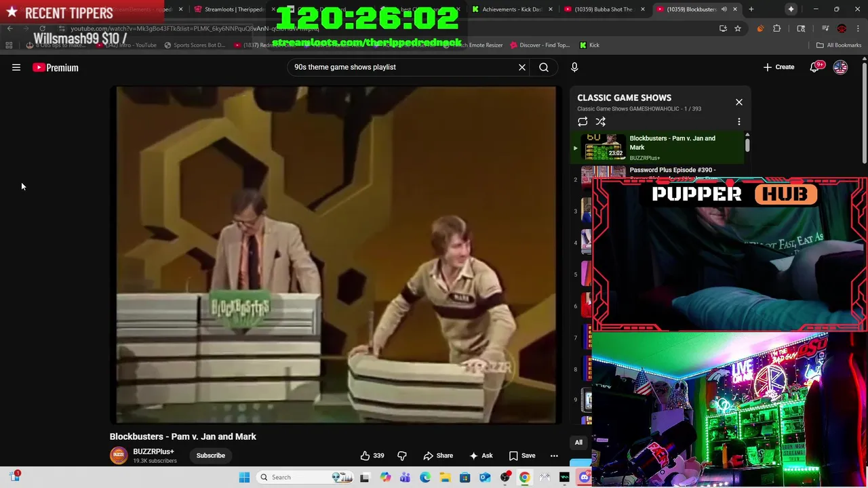Viewport: 868px width, 488px height.
Task: Open the Kick bookmark
Action: (x=589, y=45)
